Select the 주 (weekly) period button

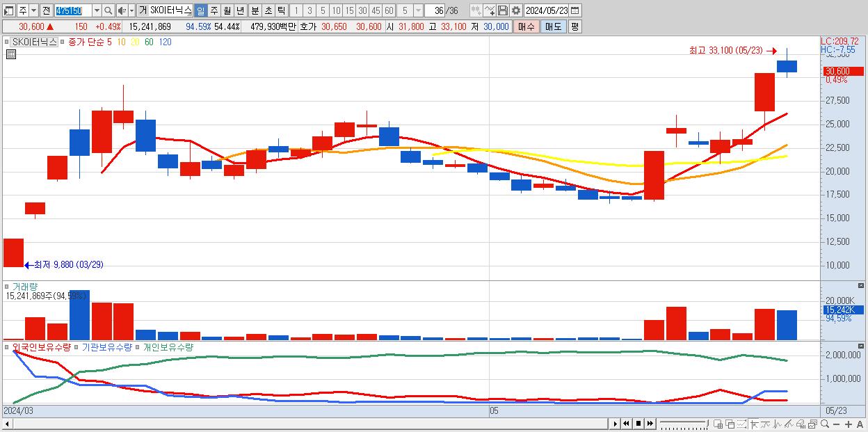click(x=214, y=10)
